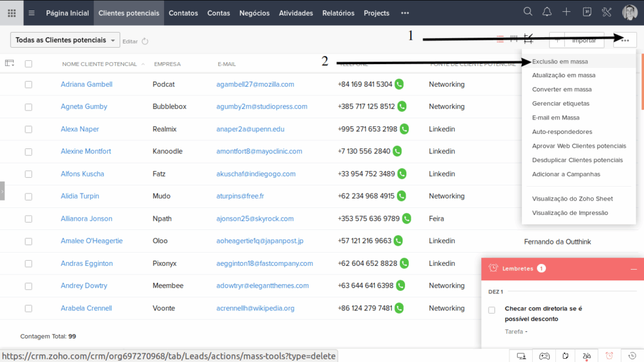The image size is (644, 362).
Task: Open the 'Todas as Clientes potenciais' view dropdown
Action: 65,40
